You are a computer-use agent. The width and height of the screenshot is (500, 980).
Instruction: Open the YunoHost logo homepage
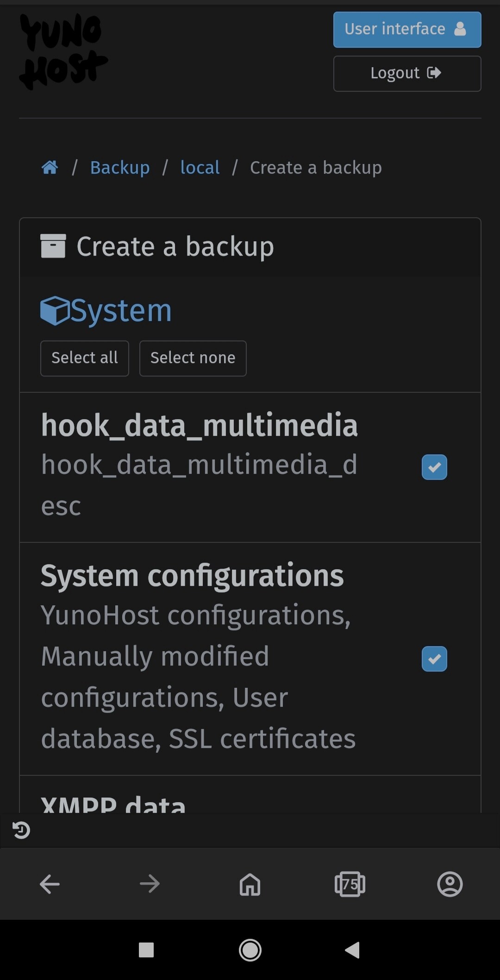63,51
